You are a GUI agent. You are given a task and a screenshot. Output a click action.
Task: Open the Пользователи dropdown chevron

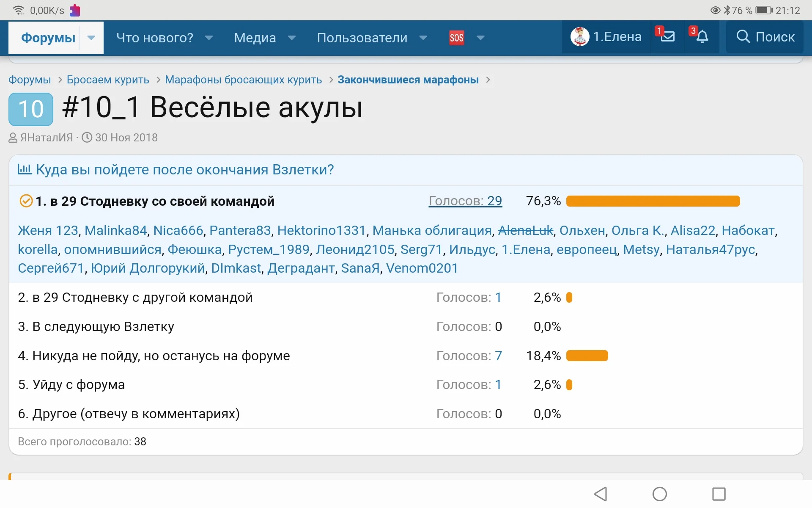pos(423,38)
